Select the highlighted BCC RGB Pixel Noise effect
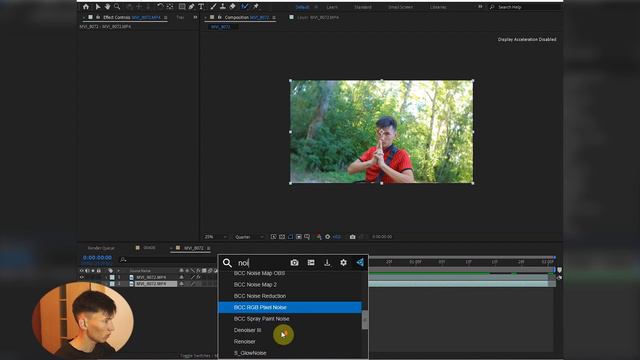 [x=290, y=307]
